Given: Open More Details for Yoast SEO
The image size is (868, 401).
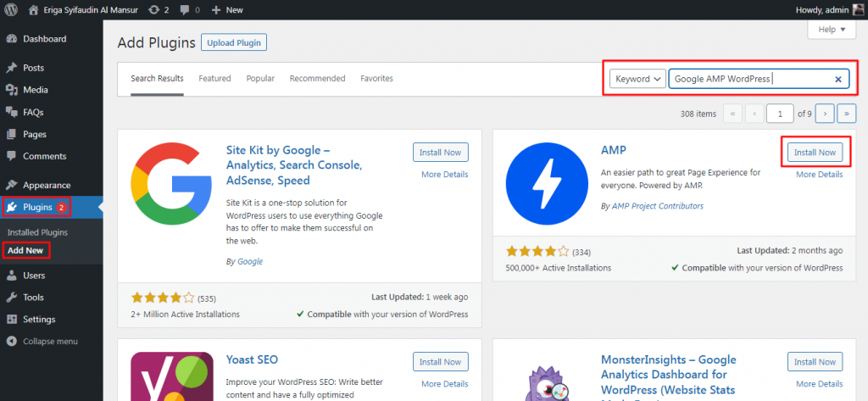Looking at the screenshot, I should 444,384.
